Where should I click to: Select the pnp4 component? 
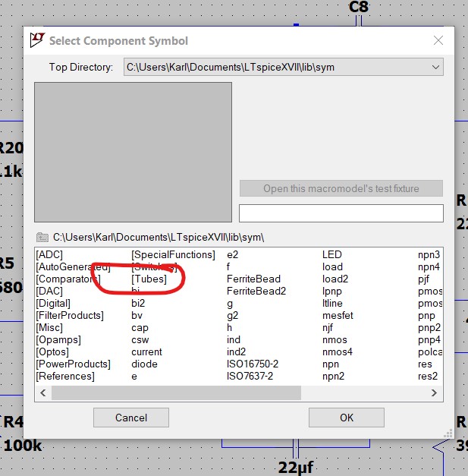coord(429,339)
